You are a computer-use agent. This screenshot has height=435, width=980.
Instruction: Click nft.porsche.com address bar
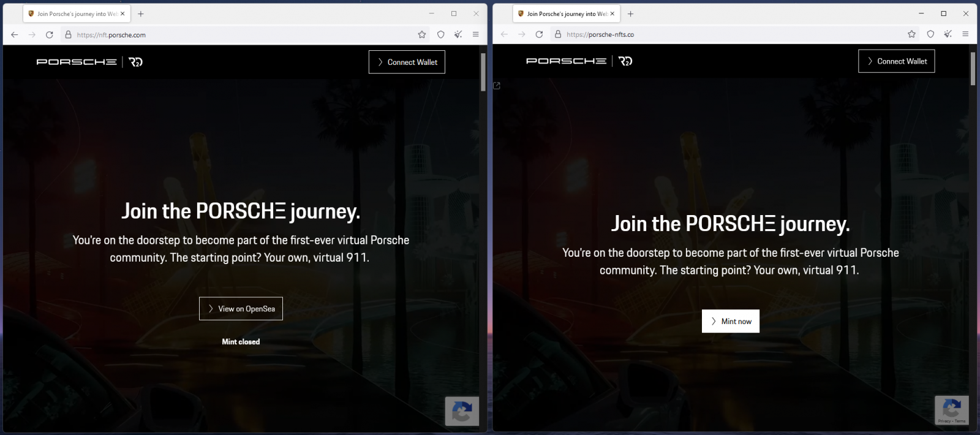click(245, 35)
